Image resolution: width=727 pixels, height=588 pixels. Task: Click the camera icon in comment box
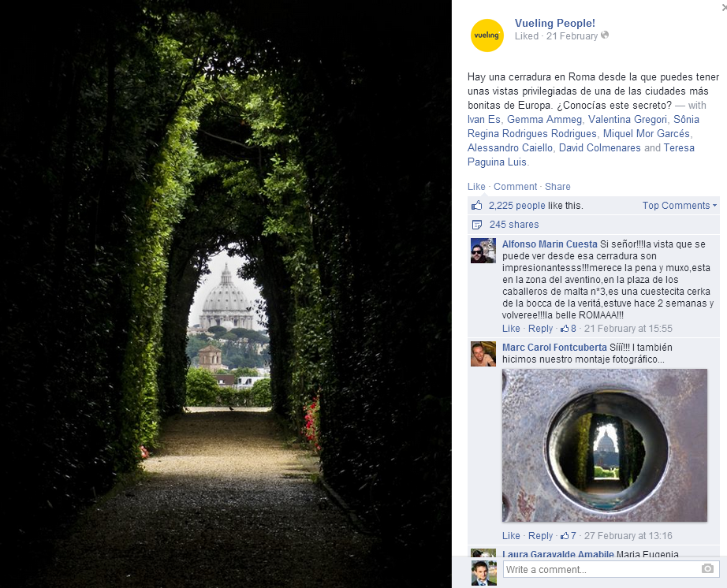(x=707, y=568)
